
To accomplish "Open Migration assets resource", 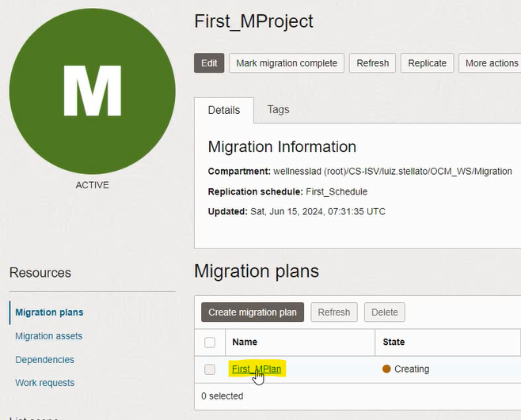I will [x=48, y=336].
